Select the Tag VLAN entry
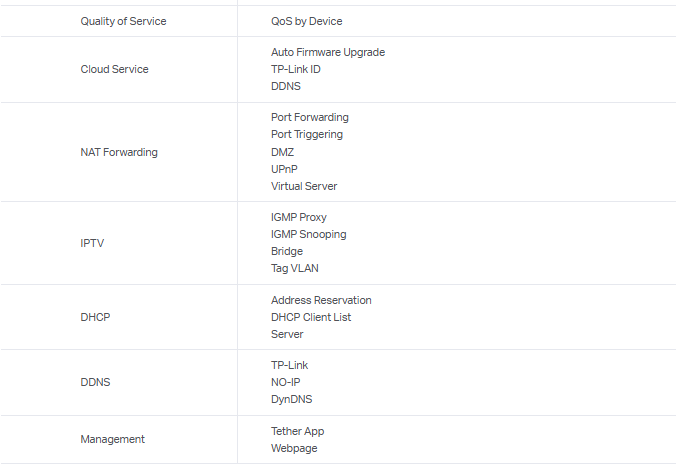677x473 pixels. click(x=295, y=268)
